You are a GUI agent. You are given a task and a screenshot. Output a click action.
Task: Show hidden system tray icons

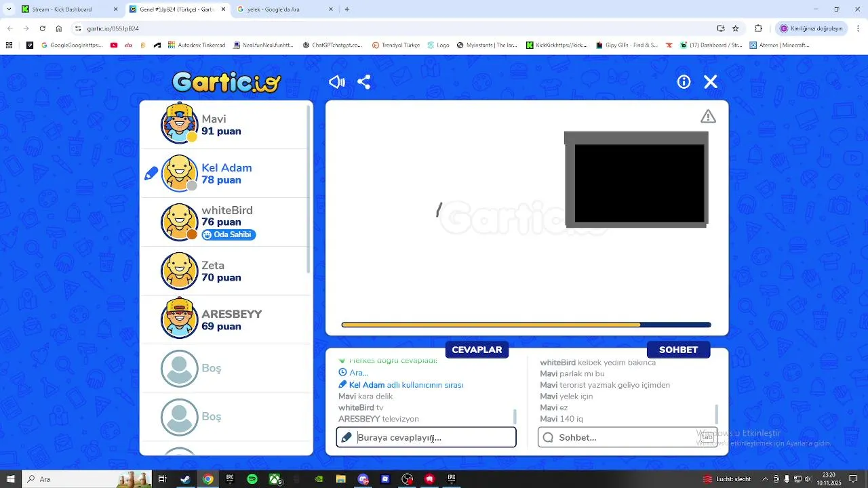[766, 479]
